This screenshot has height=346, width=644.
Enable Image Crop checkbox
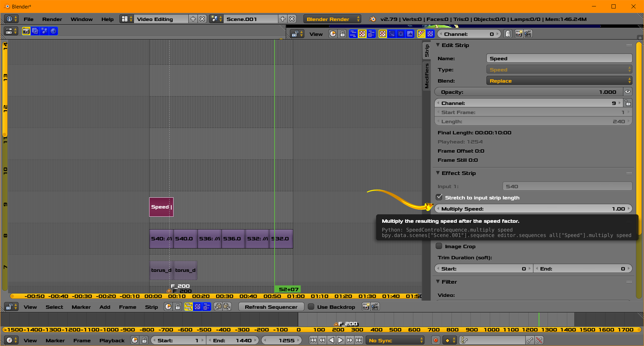[439, 246]
